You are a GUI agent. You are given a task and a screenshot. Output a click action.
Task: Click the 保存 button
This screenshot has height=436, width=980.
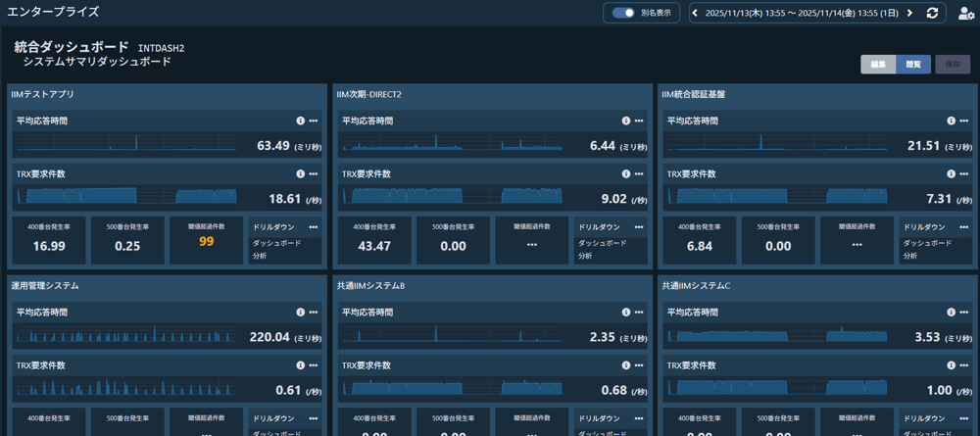pyautogui.click(x=953, y=65)
